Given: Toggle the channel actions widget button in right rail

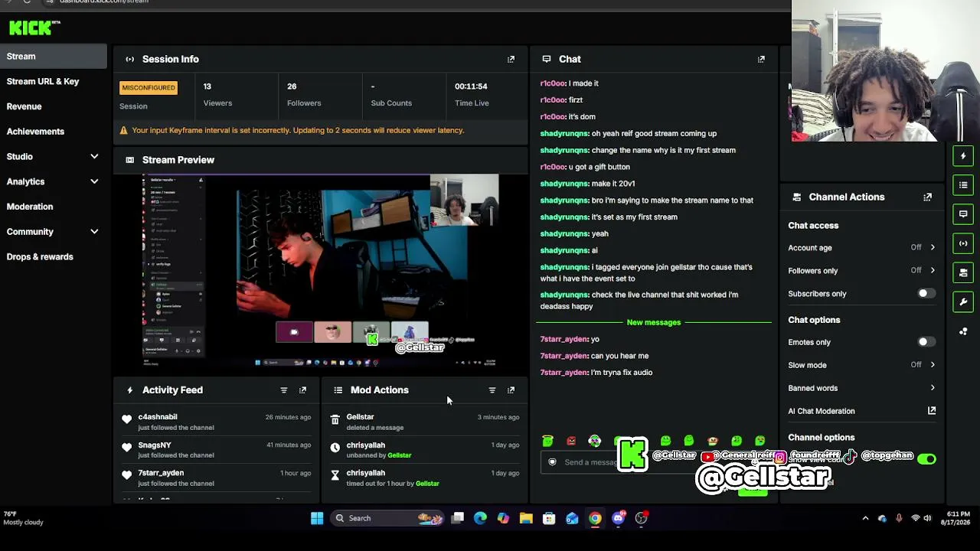Looking at the screenshot, I should (x=963, y=272).
